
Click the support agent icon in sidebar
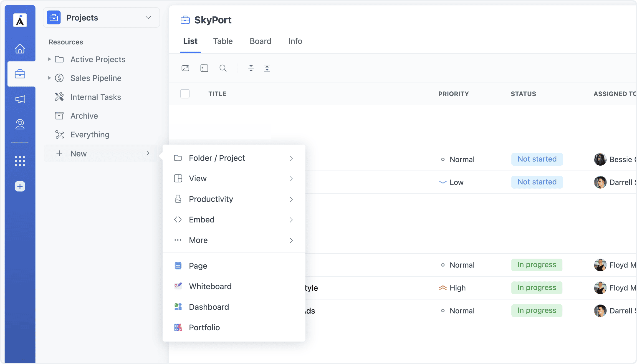coord(20,124)
